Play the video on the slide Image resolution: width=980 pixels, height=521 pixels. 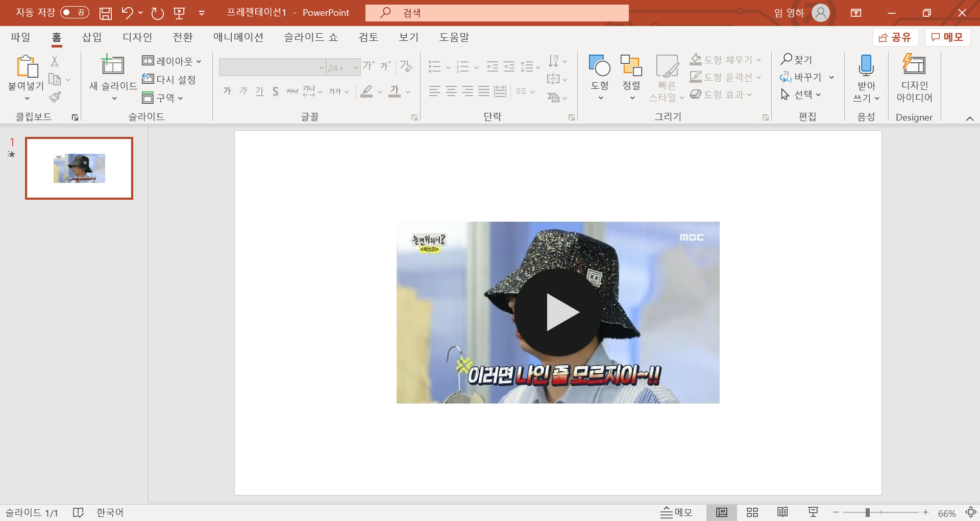558,313
